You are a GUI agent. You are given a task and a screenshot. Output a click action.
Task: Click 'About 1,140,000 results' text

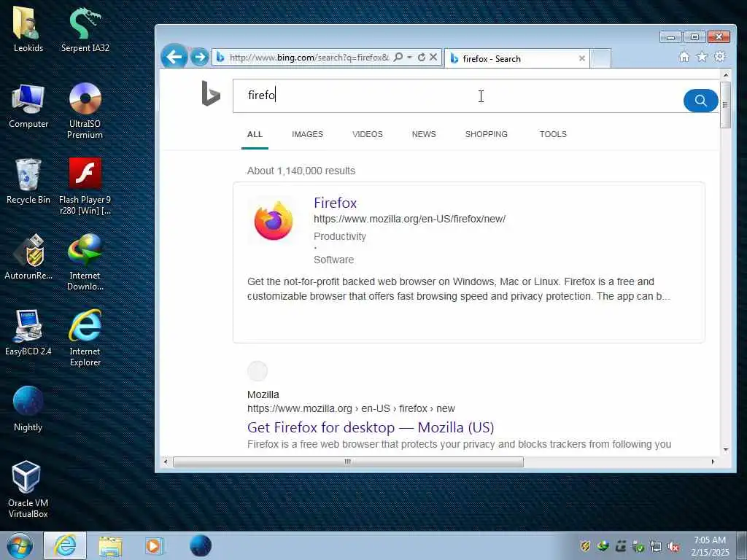301,171
